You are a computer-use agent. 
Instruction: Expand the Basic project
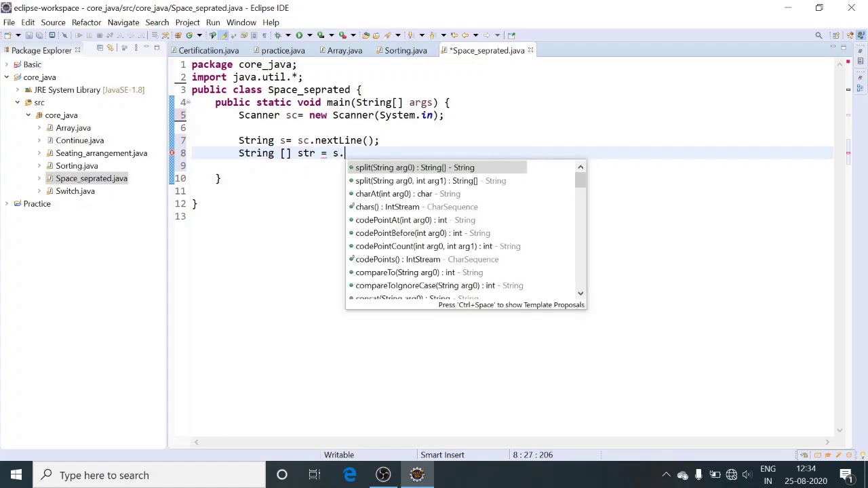[7, 64]
